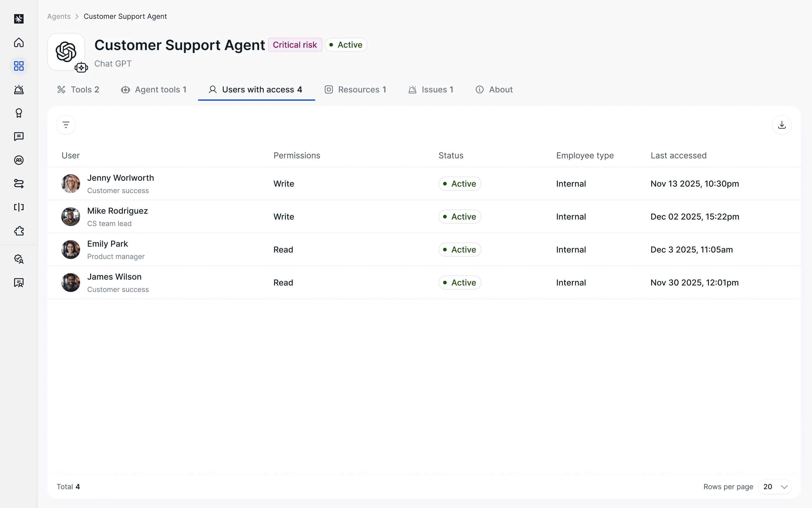Screen dimensions: 812x508
Task: Open the About tab
Action: click(x=494, y=90)
